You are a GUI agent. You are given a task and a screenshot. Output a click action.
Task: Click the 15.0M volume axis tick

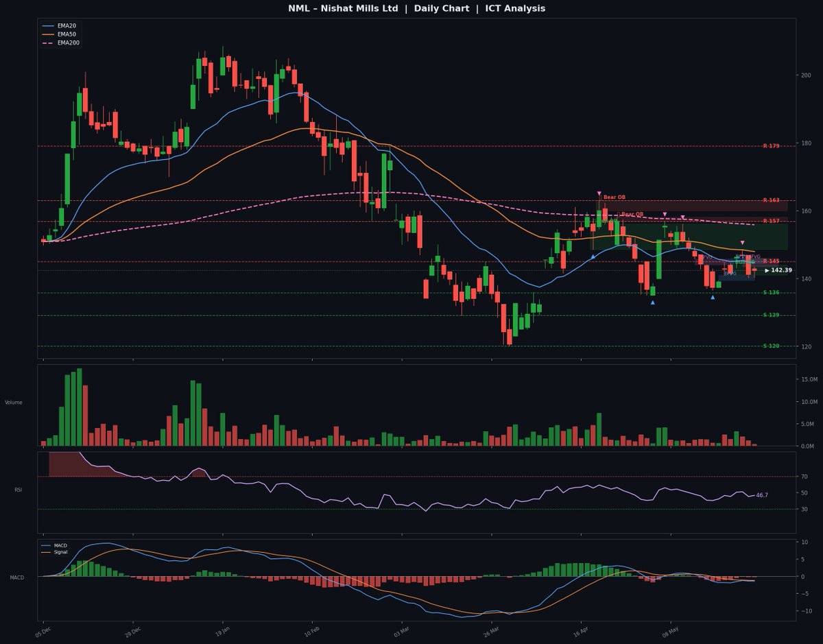coord(809,380)
